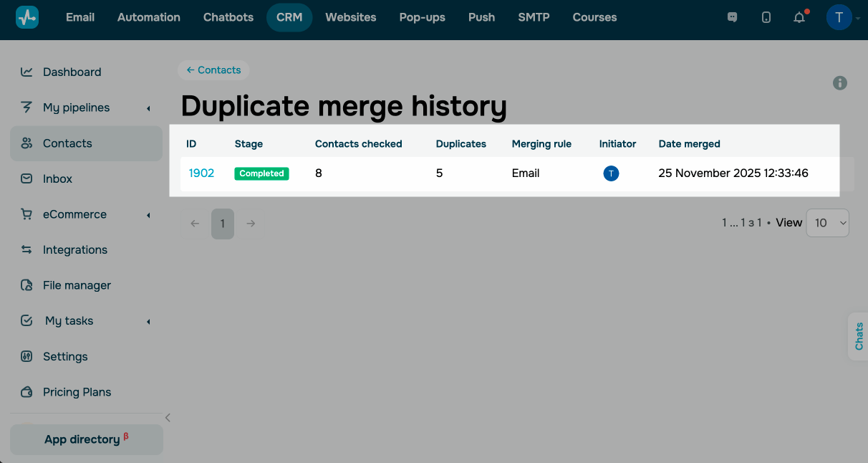Open Inbox from the sidebar
868x463 pixels.
pyautogui.click(x=57, y=178)
